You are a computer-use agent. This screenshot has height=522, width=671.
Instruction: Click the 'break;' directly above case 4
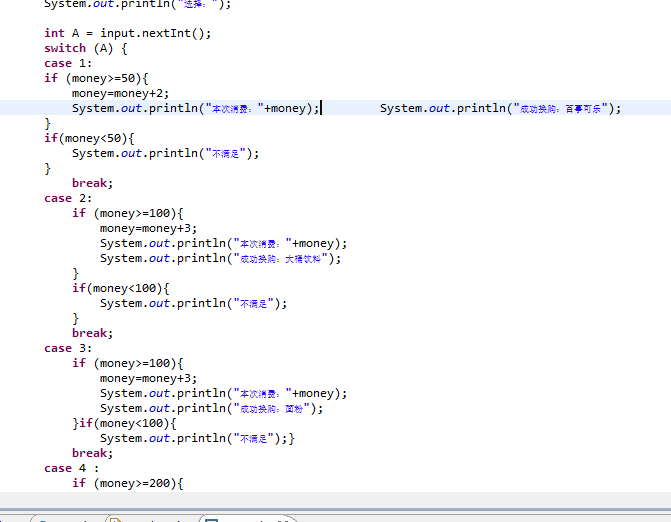[92, 453]
